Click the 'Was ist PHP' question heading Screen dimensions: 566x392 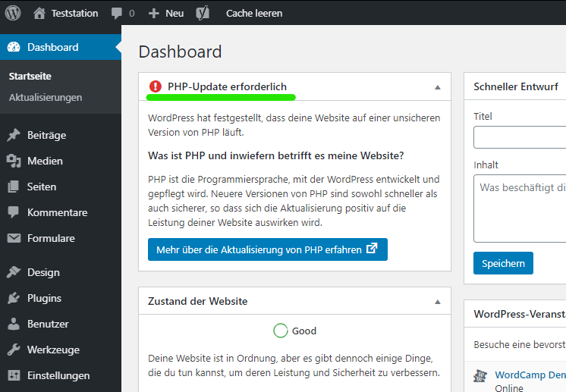(275, 155)
